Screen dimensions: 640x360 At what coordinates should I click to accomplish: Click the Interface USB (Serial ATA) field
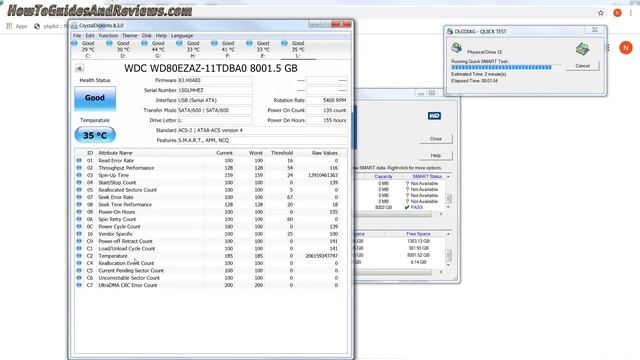215,100
